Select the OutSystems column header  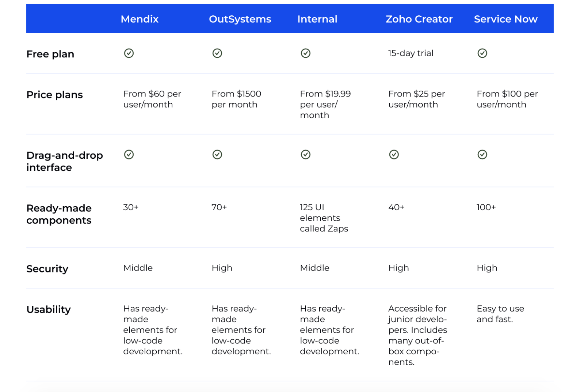point(240,19)
